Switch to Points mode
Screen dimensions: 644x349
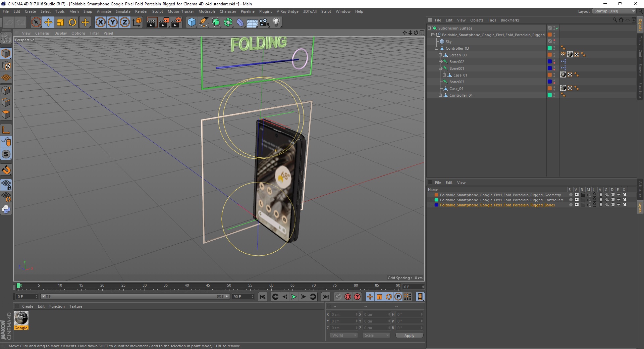[x=6, y=90]
